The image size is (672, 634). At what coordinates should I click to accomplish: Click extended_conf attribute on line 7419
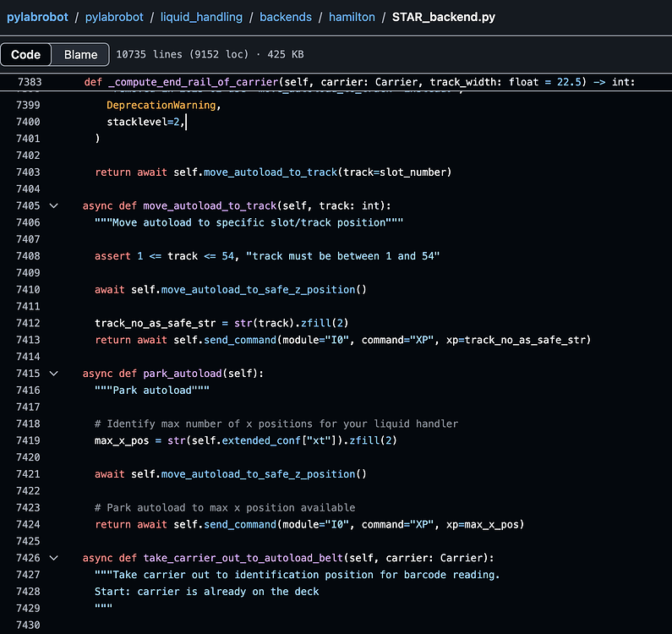click(x=261, y=440)
